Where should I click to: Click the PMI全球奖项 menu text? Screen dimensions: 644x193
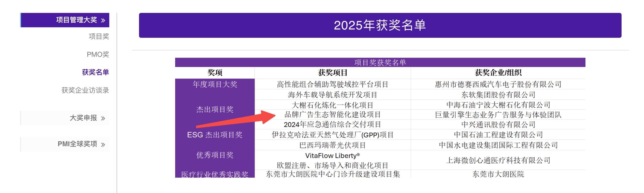coord(77,144)
